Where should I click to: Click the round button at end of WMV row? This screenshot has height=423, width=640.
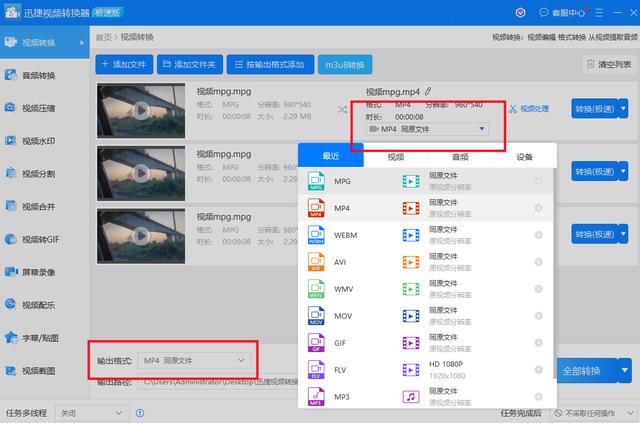tap(538, 289)
